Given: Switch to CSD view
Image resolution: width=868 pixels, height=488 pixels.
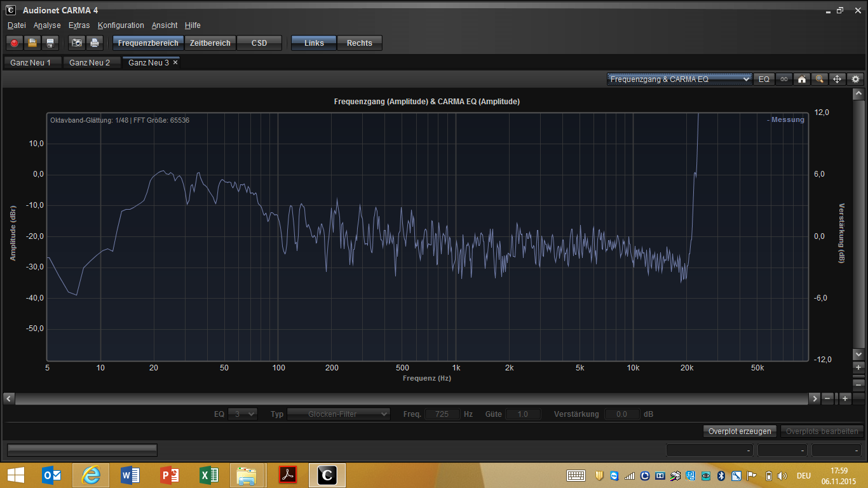Looking at the screenshot, I should 259,43.
